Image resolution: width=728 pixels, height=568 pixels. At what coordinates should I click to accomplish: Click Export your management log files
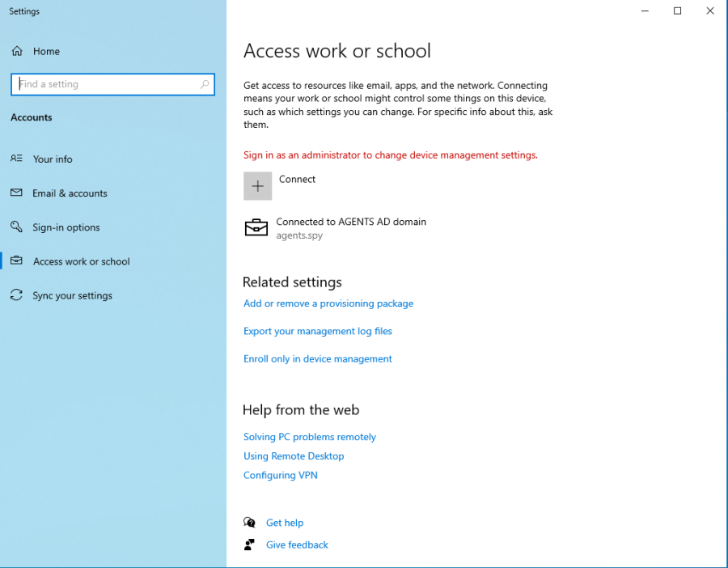point(317,331)
